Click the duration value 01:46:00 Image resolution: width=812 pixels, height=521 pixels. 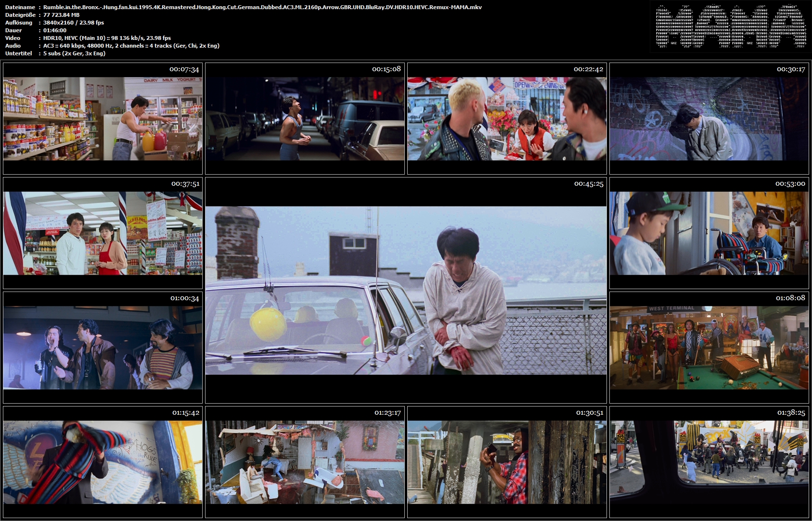[x=55, y=30]
